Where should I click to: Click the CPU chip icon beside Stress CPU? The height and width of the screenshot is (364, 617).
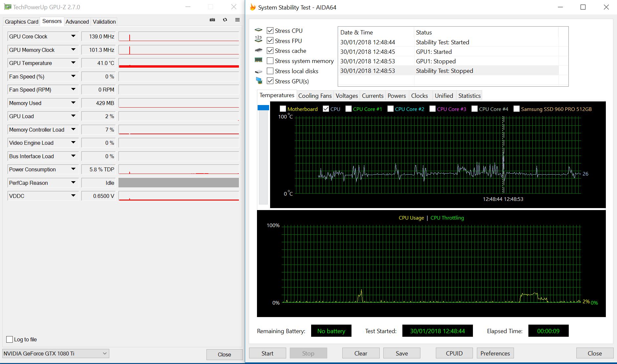[259, 30]
